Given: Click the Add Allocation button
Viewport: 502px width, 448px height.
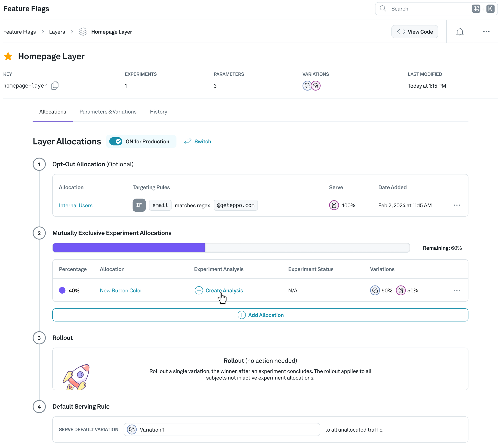Looking at the screenshot, I should point(260,315).
